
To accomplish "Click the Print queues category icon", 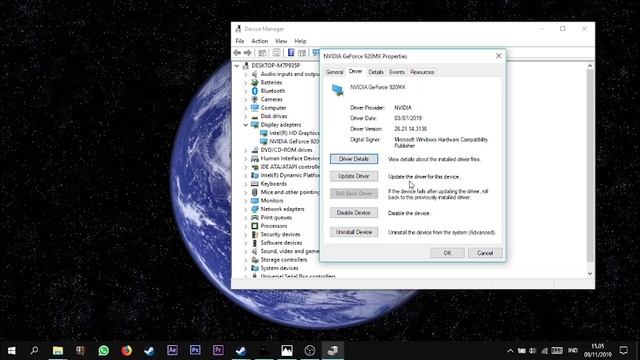I will pos(255,218).
